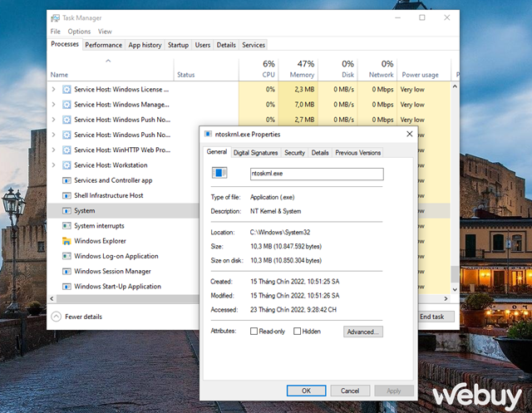
Task: Click the Shell Infrastructure Host icon
Action: tap(66, 195)
